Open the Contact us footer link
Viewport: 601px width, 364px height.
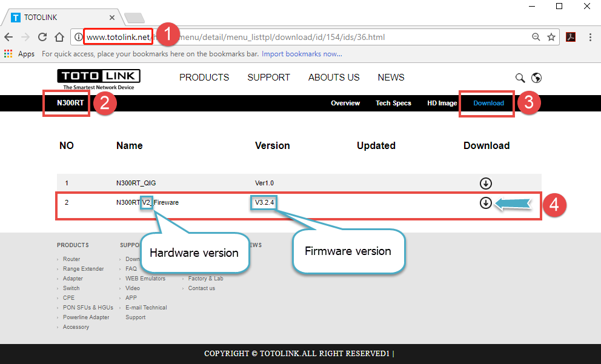(x=202, y=288)
